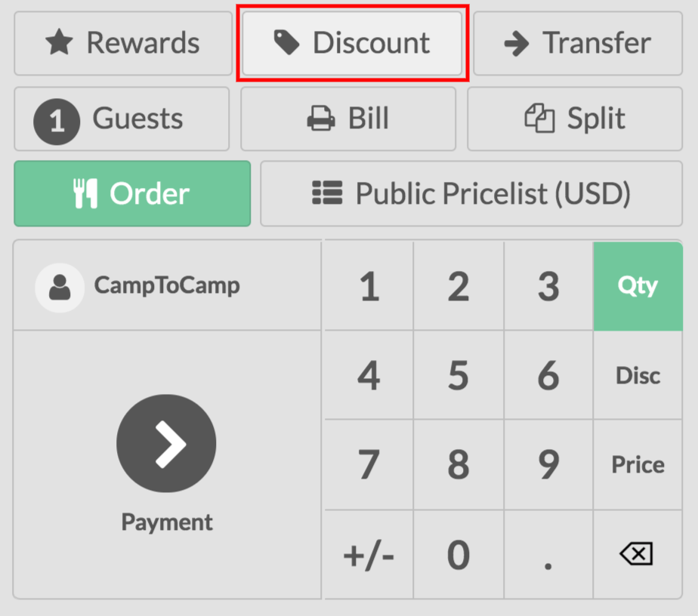Screen dimensions: 698x616
Task: Click the printer icon on Bill button
Action: pyautogui.click(x=321, y=119)
